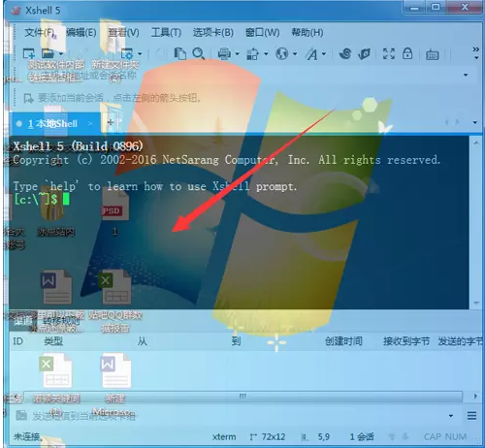Open the session properties gear icon
Viewport: 485px width, 448px height.
tap(127, 53)
